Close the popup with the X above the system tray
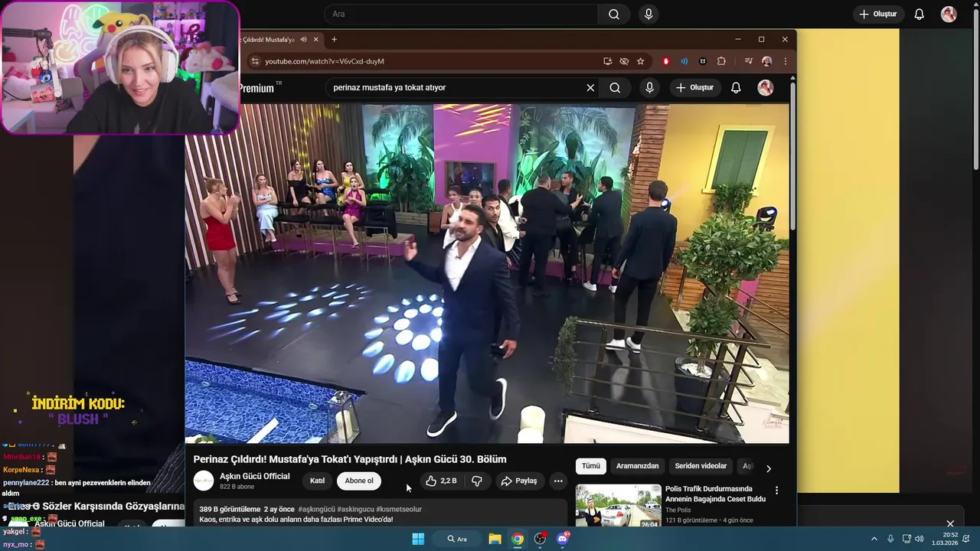The height and width of the screenshot is (551, 980). (950, 524)
